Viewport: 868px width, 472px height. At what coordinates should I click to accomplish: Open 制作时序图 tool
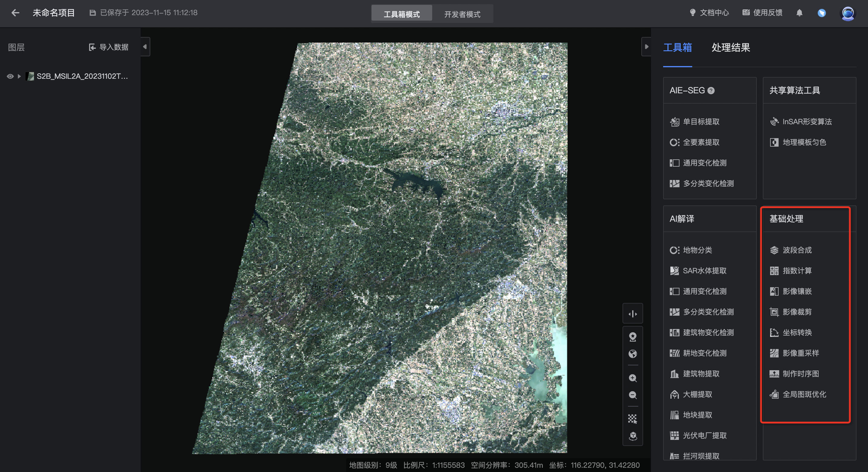(x=794, y=374)
